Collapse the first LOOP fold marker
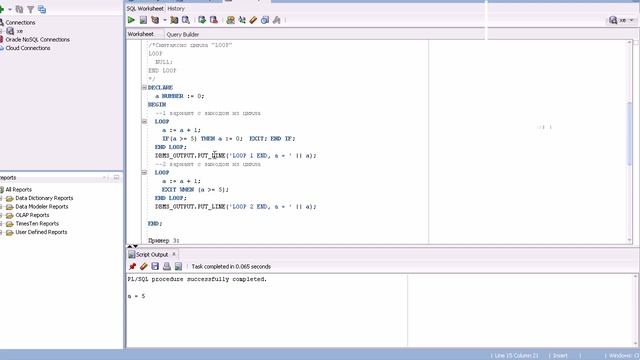The image size is (640, 360). (144, 121)
